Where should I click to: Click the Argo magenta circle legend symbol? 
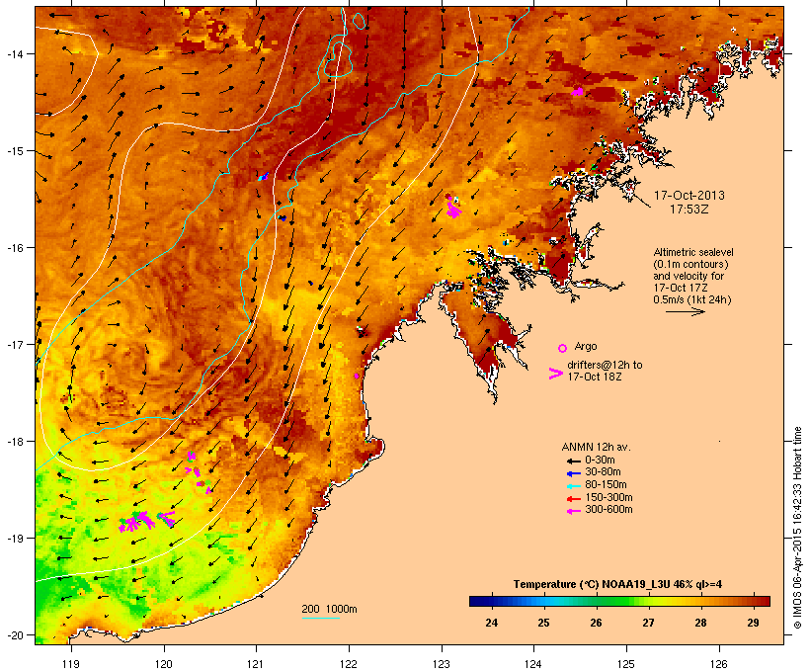[x=563, y=348]
